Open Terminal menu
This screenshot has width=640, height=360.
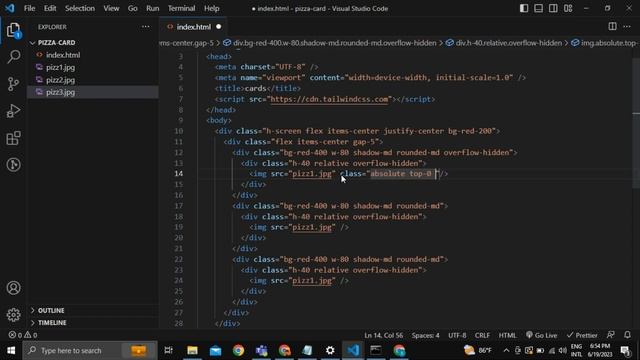(181, 8)
